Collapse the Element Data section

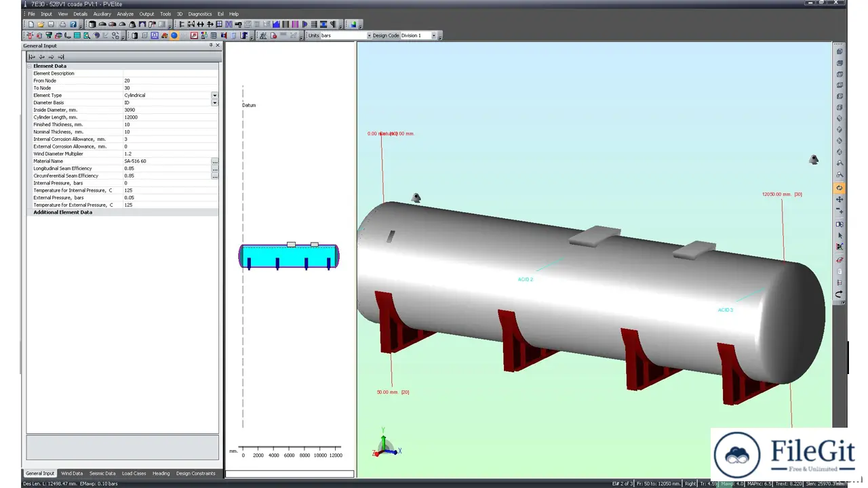(30, 66)
